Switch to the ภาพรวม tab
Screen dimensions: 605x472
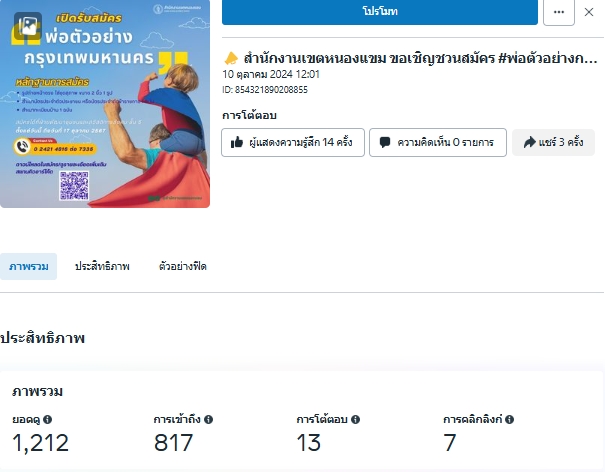pos(28,267)
